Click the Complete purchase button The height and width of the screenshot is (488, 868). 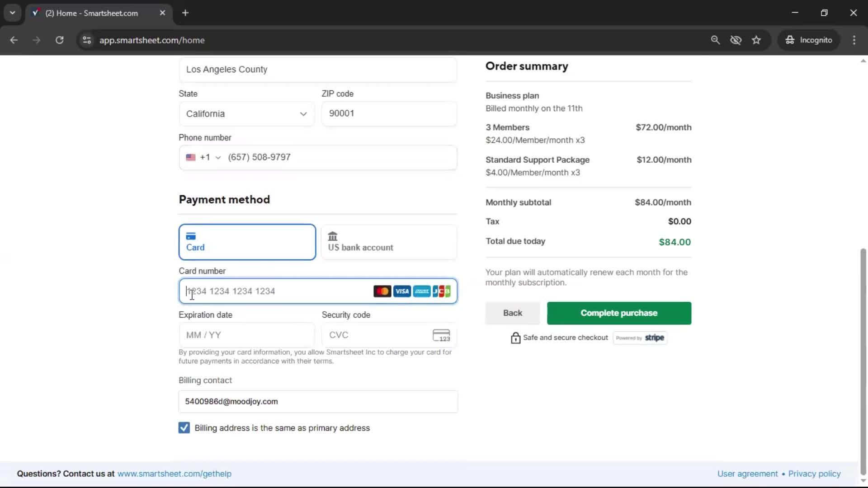point(618,313)
